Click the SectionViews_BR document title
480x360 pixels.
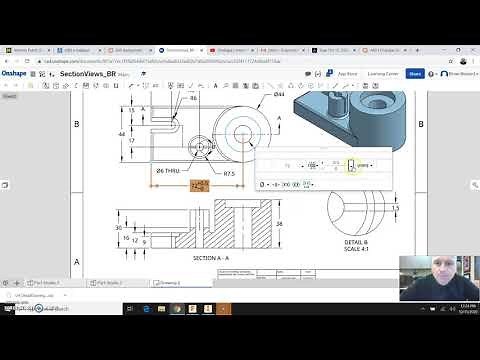(88, 74)
